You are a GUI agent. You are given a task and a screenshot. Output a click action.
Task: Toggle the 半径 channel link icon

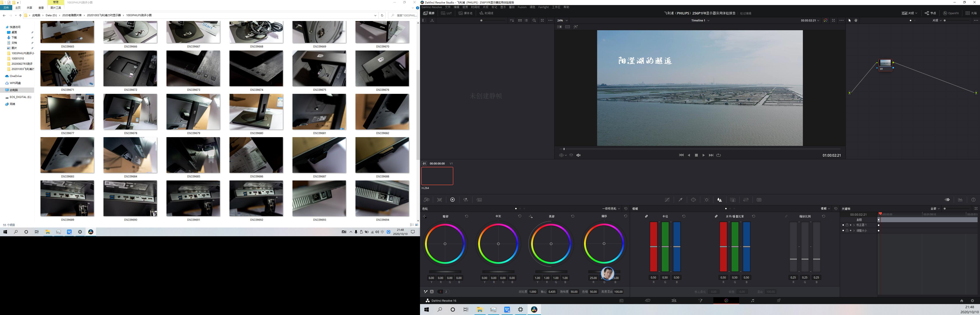point(646,216)
